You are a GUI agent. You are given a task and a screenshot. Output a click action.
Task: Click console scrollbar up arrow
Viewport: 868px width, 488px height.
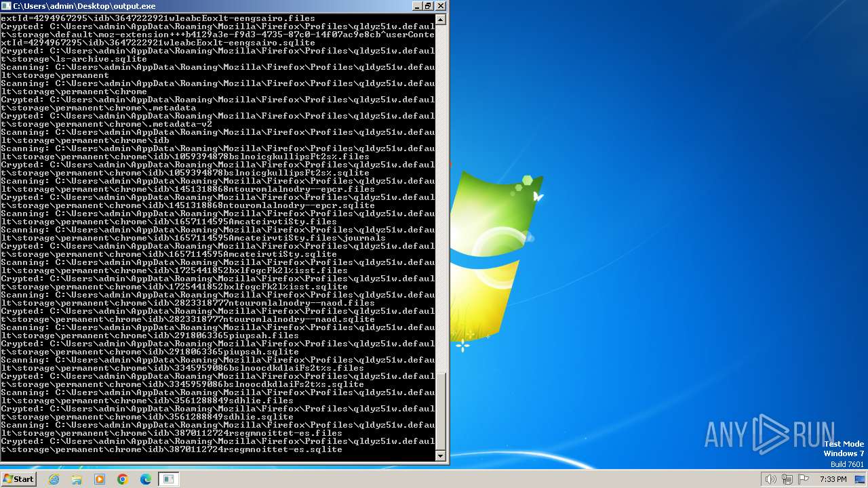point(441,20)
